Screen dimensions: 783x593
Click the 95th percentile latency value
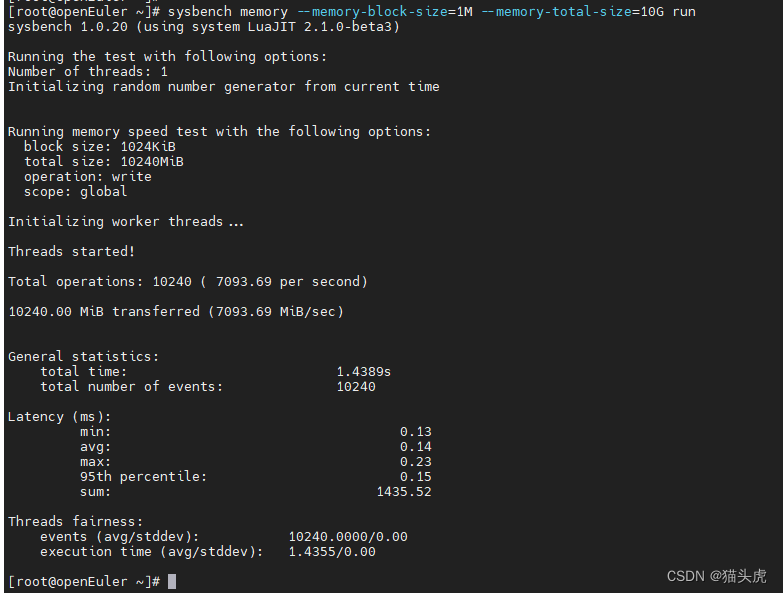(415, 477)
